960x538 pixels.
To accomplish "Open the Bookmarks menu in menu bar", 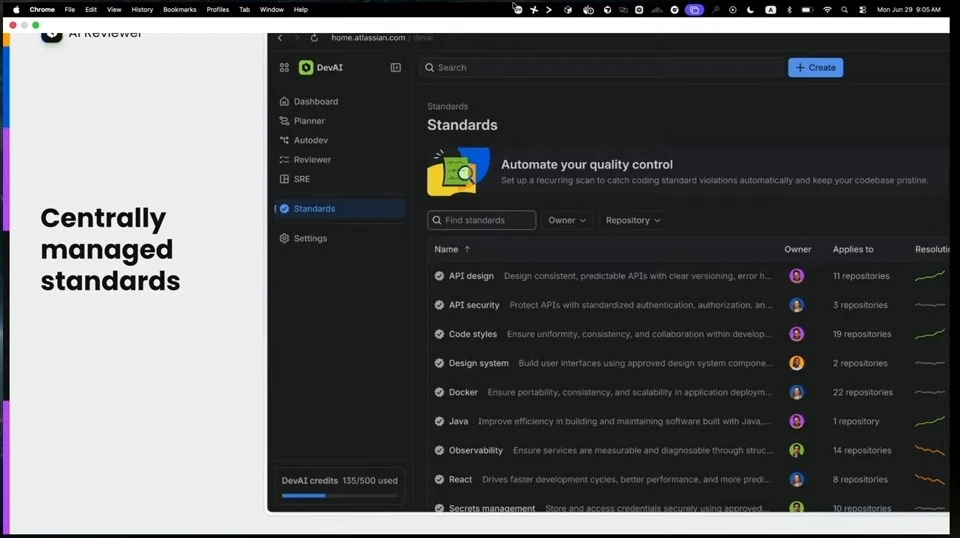I will click(179, 10).
